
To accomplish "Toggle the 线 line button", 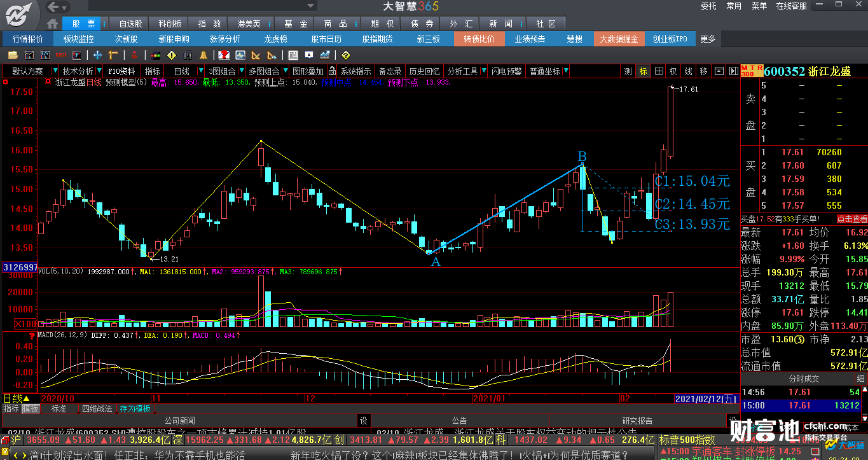I will [688, 71].
